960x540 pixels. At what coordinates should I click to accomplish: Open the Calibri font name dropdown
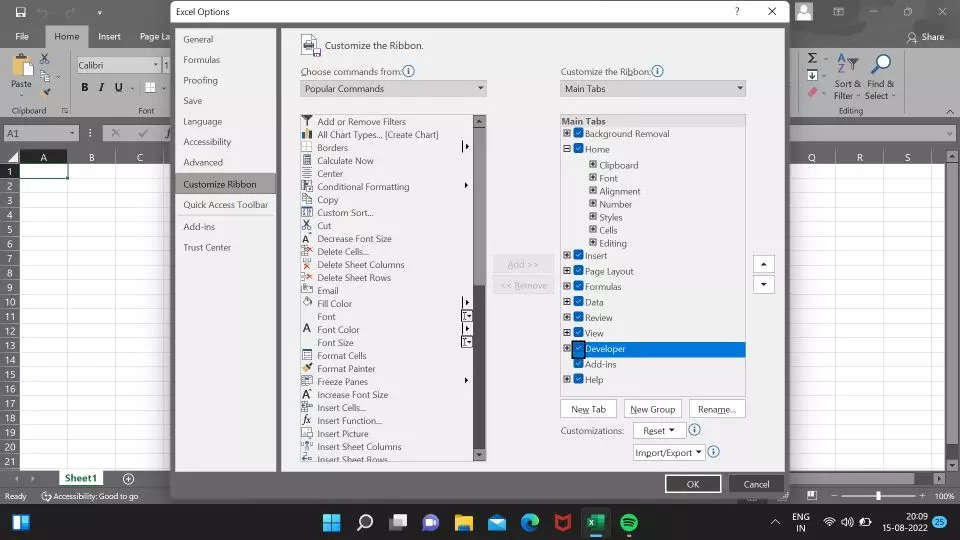pos(156,65)
